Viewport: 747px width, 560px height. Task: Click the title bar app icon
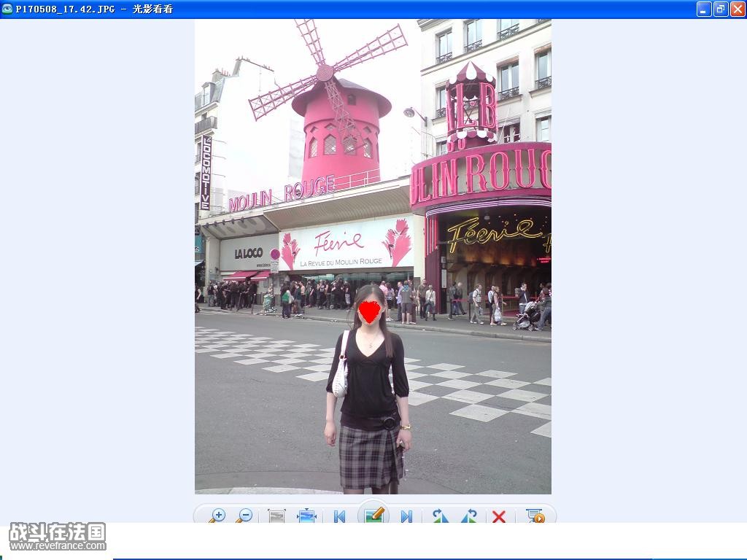pyautogui.click(x=7, y=9)
